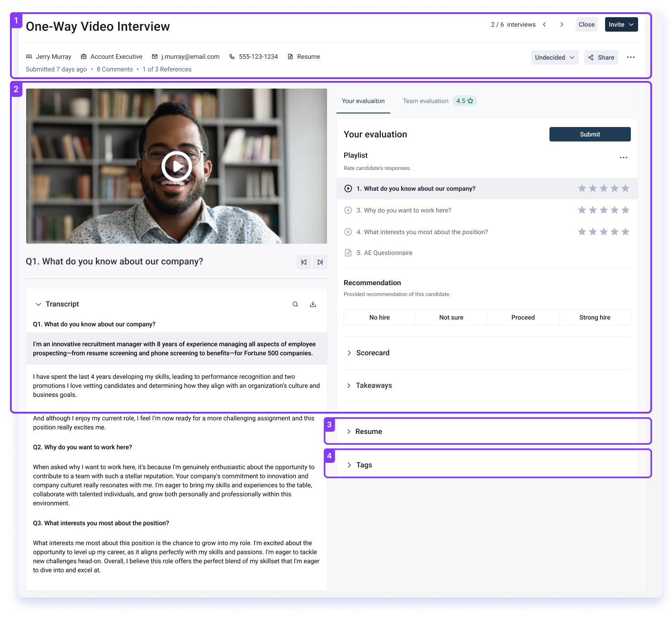Open the Resume link in the header
The height and width of the screenshot is (617, 672).
[x=304, y=57]
